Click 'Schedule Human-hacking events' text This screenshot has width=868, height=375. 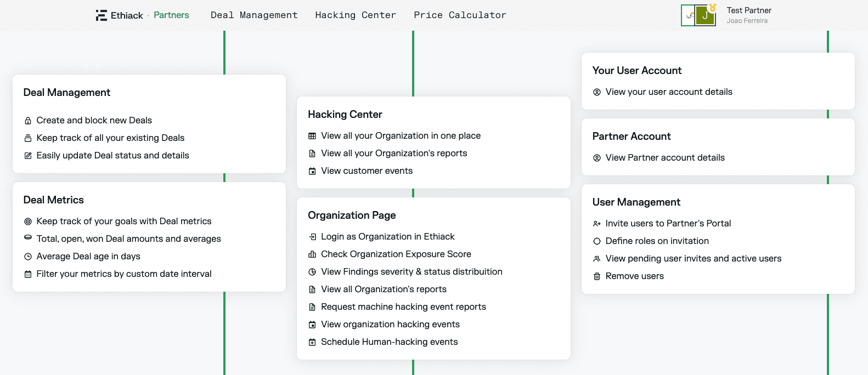coord(390,342)
